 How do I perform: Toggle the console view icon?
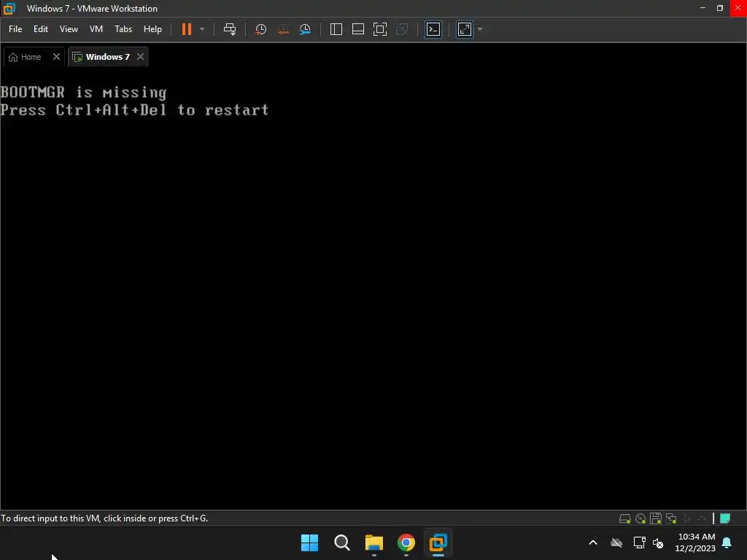pyautogui.click(x=433, y=29)
